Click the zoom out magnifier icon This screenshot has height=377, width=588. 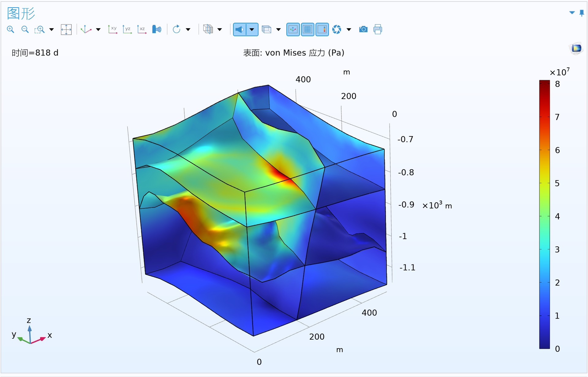click(x=25, y=29)
